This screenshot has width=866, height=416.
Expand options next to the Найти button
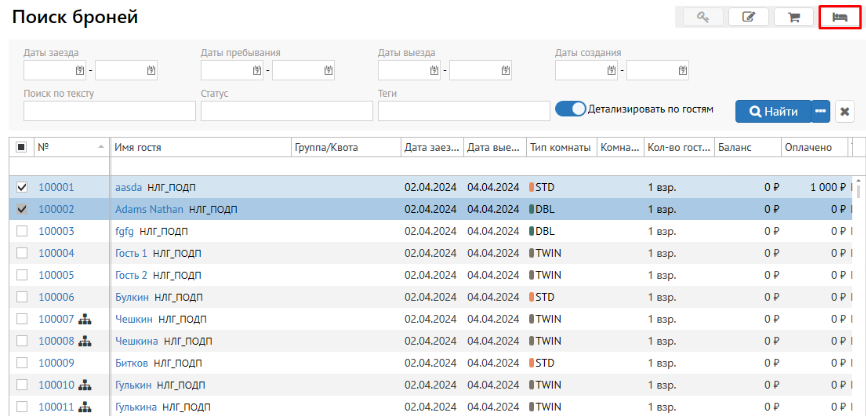click(x=821, y=111)
